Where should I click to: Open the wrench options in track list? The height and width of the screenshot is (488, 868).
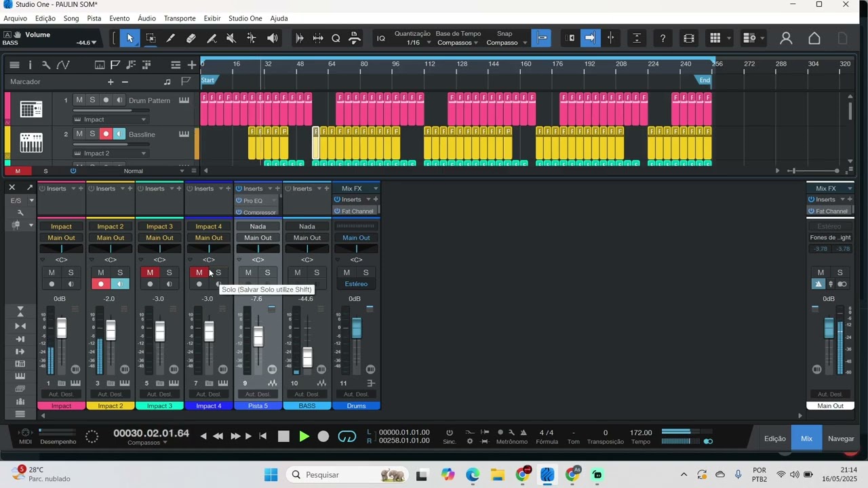tap(46, 65)
